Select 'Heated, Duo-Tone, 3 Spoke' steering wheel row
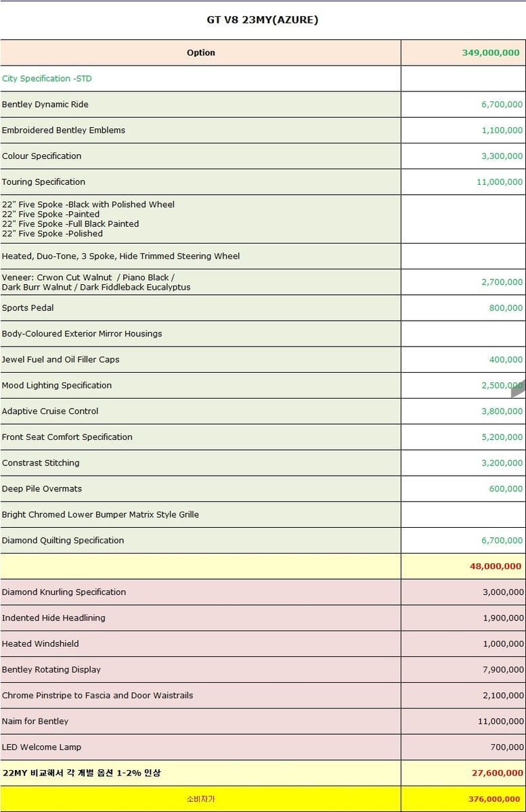 [200, 256]
